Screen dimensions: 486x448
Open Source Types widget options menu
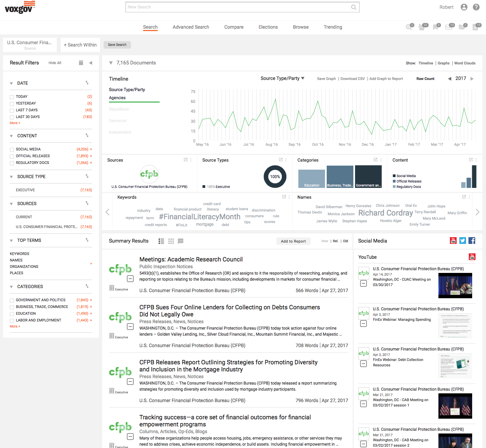click(286, 160)
